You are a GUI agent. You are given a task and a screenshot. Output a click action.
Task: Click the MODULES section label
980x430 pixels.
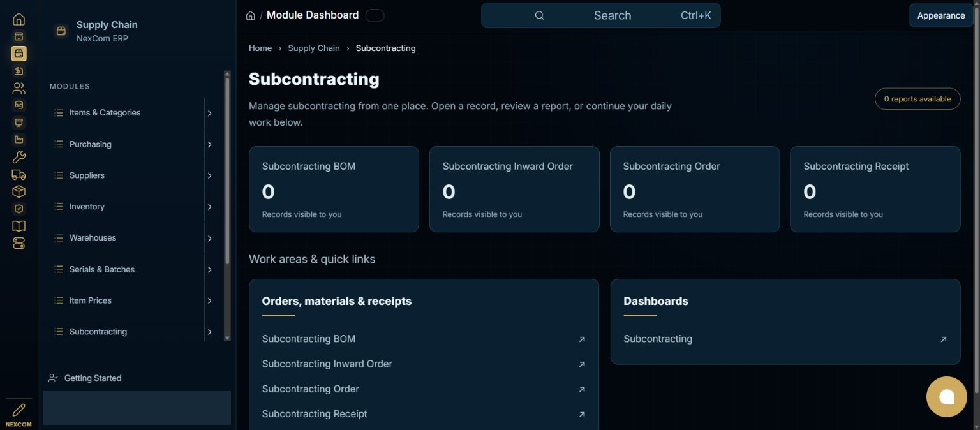(x=70, y=86)
